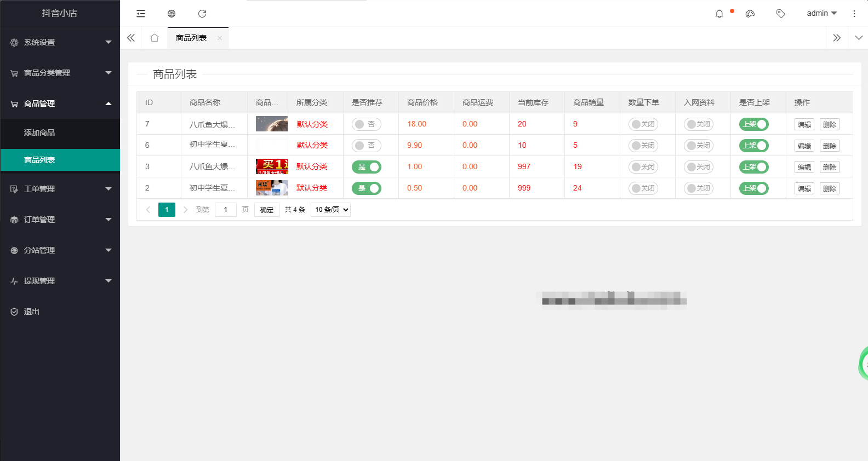868x461 pixels.
Task: Enable 数量下单 switch for product ID 2
Action: (643, 188)
